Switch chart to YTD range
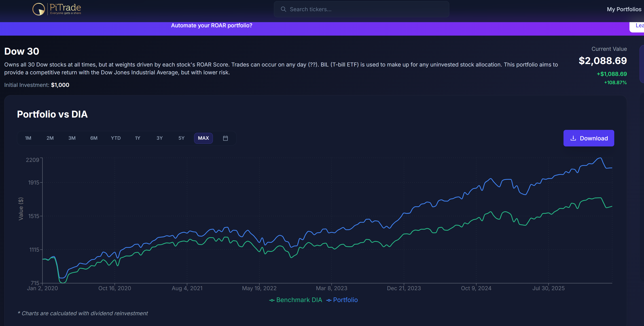Image resolution: width=644 pixels, height=326 pixels. [x=116, y=138]
